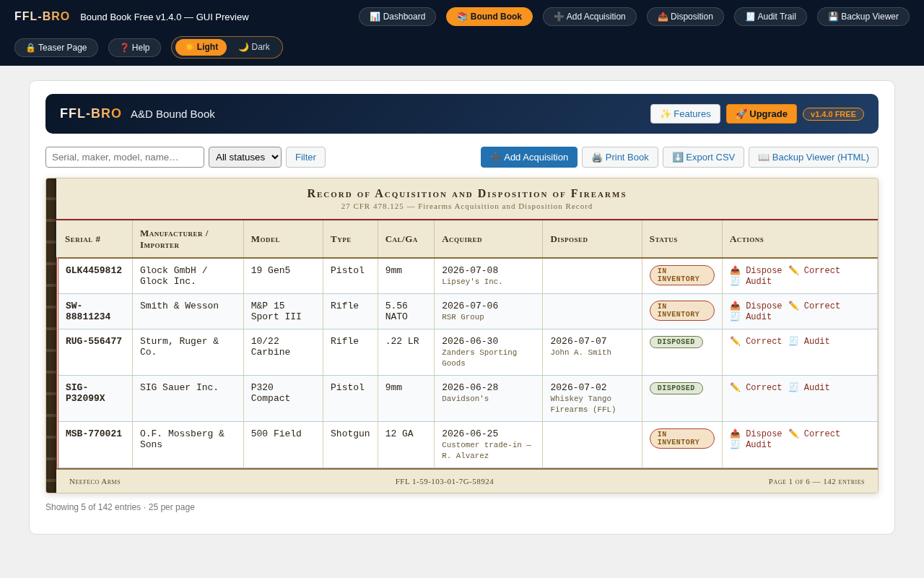Screen dimensions: 924x578
Task: Correct the SIG-P32099X entry
Action: [x=756, y=388]
